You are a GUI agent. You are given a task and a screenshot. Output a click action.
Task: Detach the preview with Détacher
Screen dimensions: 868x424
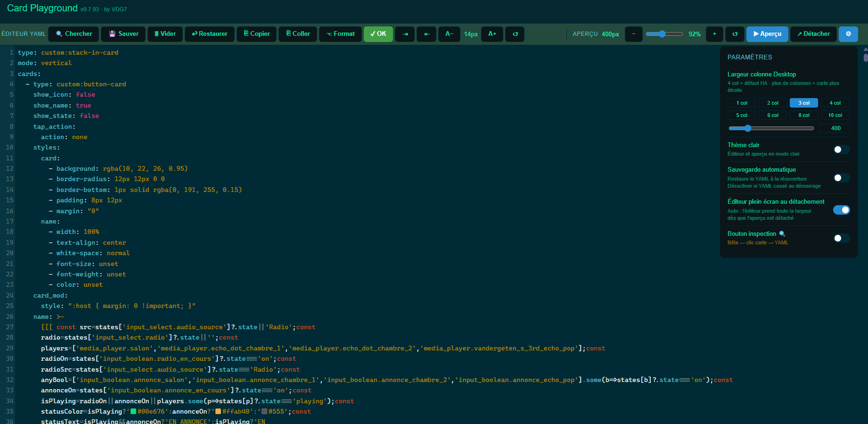[813, 34]
